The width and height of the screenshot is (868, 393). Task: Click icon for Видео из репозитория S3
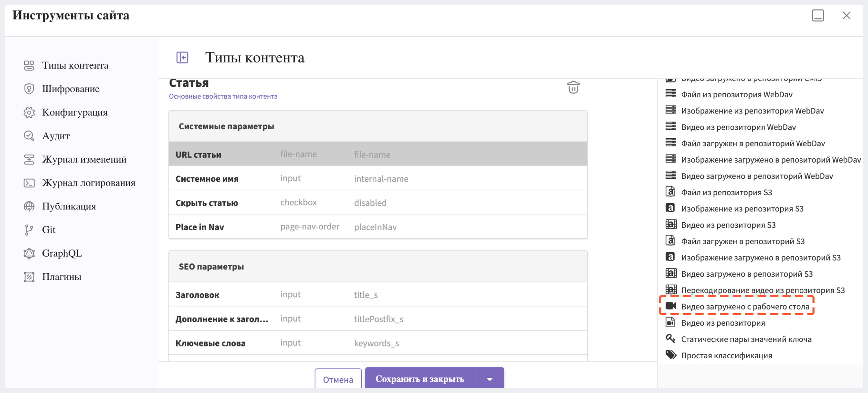tap(671, 224)
